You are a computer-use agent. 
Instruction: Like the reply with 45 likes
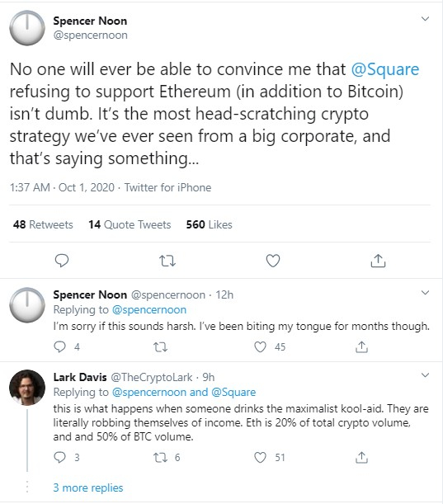[260, 346]
